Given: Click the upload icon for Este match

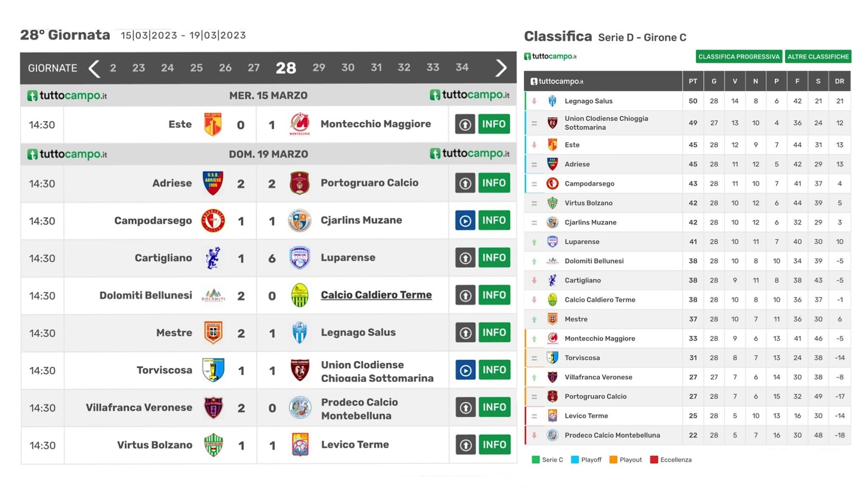Looking at the screenshot, I should (465, 124).
